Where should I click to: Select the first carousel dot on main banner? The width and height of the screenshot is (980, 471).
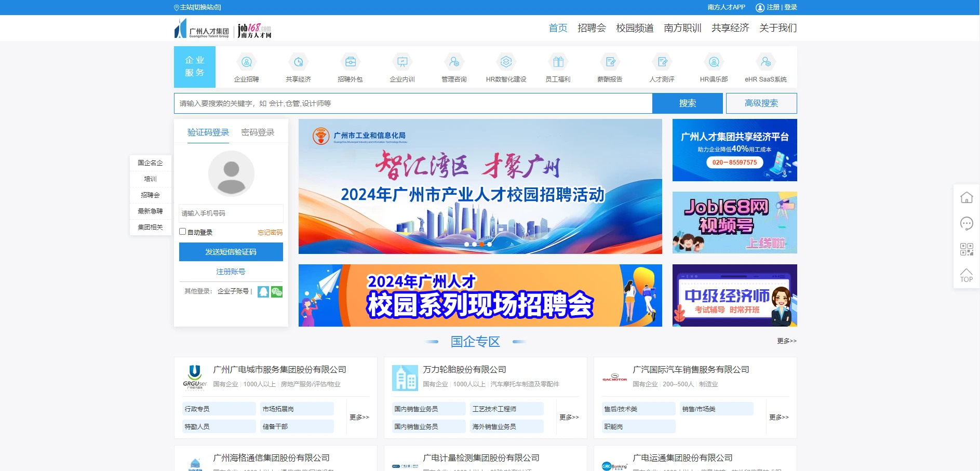(x=466, y=244)
